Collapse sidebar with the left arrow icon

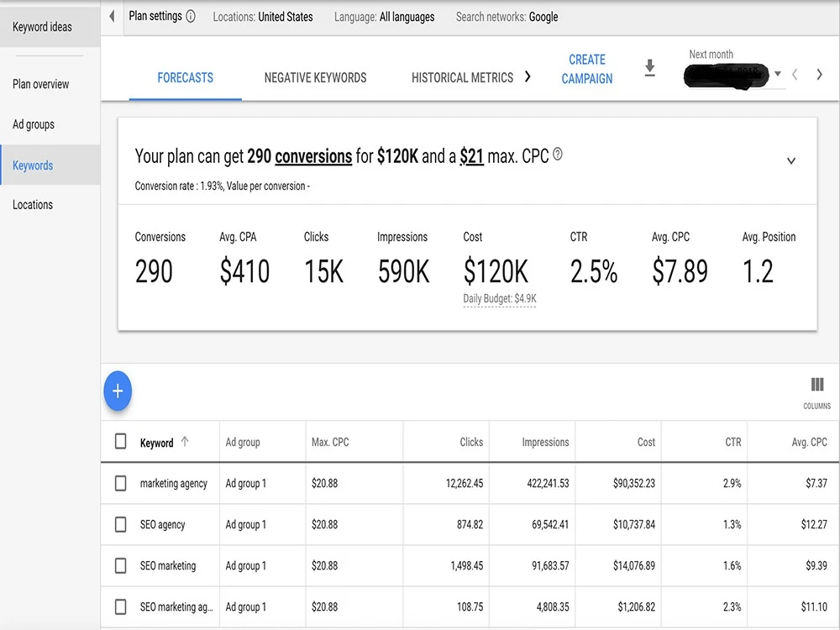click(112, 17)
